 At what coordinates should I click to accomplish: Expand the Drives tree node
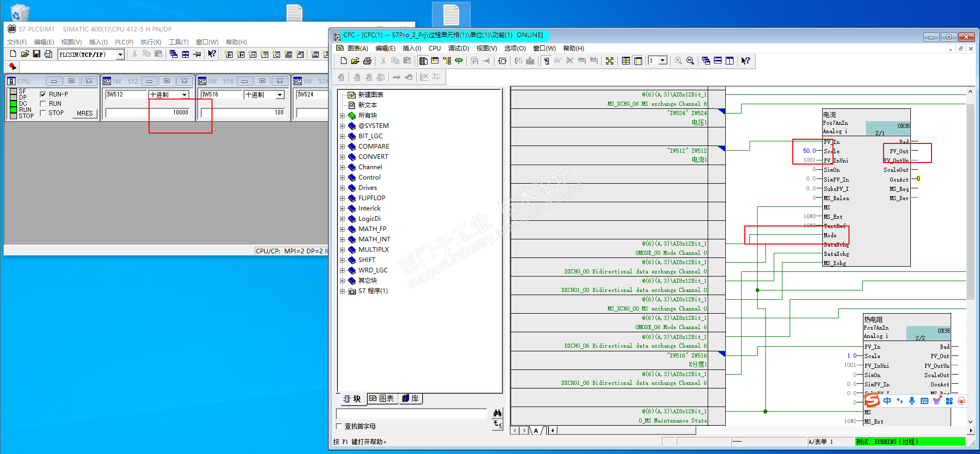[342, 188]
